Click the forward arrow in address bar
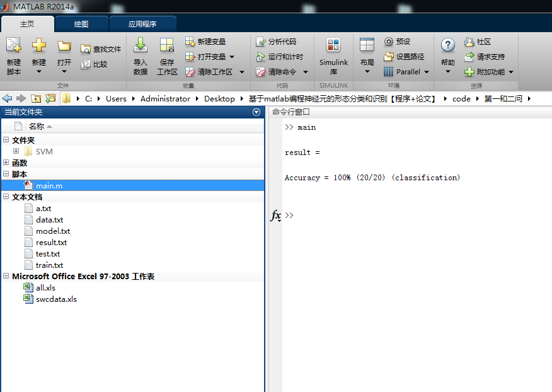Image resolution: width=552 pixels, height=392 pixels. pyautogui.click(x=21, y=98)
